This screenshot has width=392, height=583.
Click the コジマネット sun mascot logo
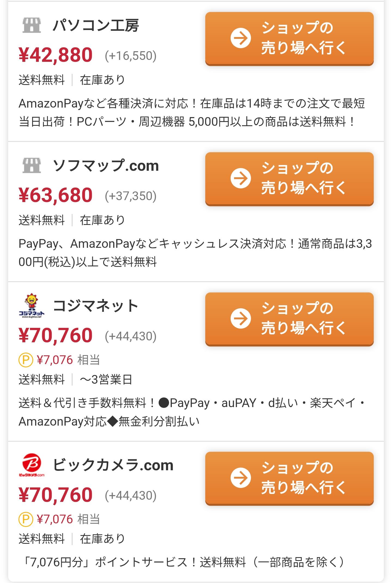pos(32,306)
